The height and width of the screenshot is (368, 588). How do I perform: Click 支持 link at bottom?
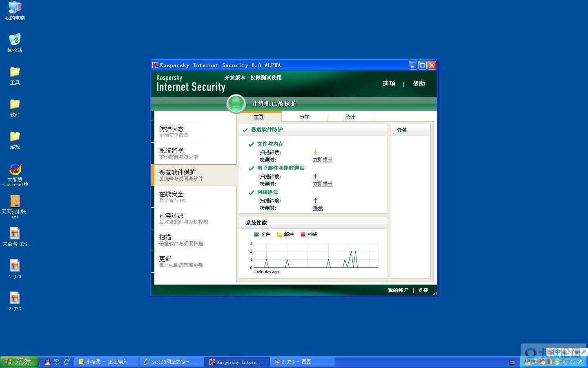point(423,290)
